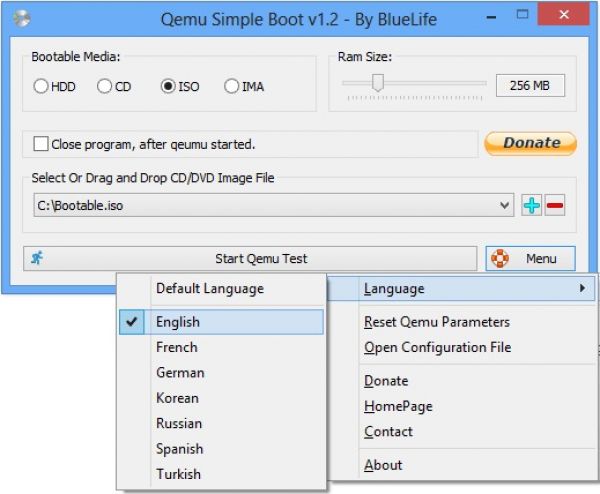This screenshot has width=600, height=494.
Task: Choose IMA as bootable media
Action: 232,86
